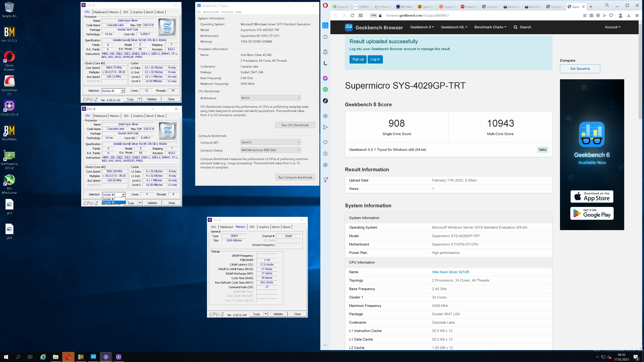Screen dimensions: 644x362
Task: Click Search in the Geekbench navbar
Action: coord(522,27)
